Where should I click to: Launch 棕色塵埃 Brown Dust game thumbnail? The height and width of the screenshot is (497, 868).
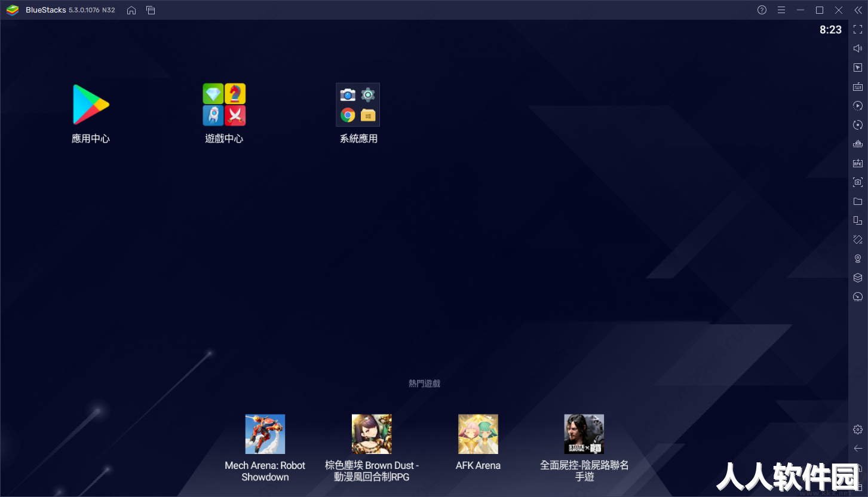coord(372,434)
